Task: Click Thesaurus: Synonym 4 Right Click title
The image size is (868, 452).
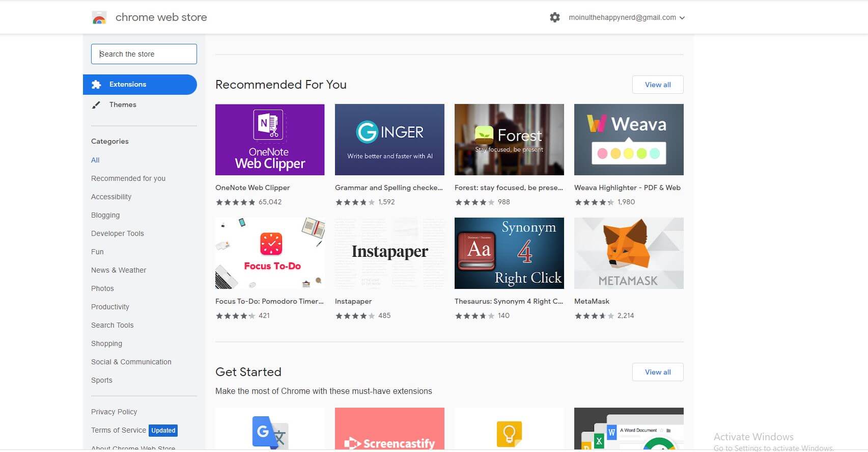Action: coord(509,301)
